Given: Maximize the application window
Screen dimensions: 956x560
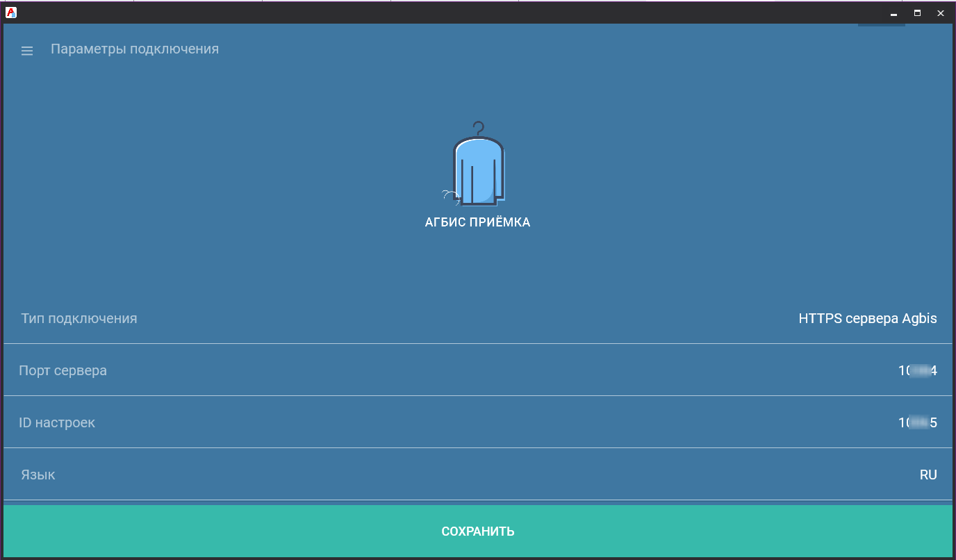Looking at the screenshot, I should tap(917, 13).
